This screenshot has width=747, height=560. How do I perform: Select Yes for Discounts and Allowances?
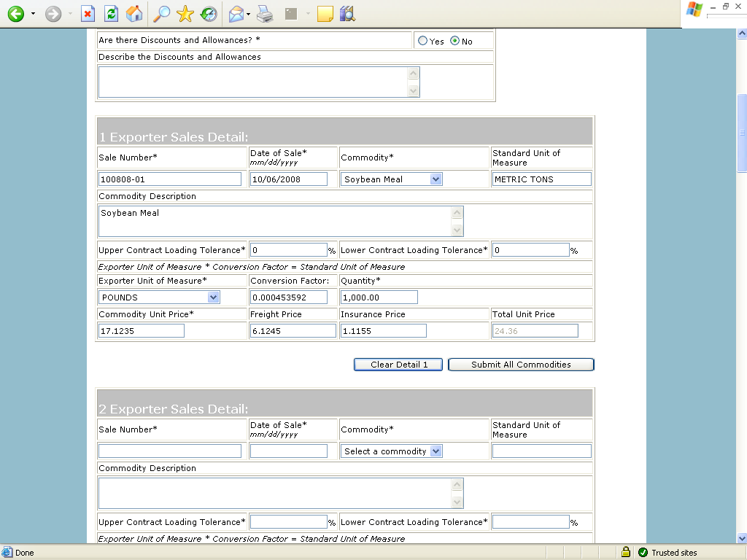[423, 42]
